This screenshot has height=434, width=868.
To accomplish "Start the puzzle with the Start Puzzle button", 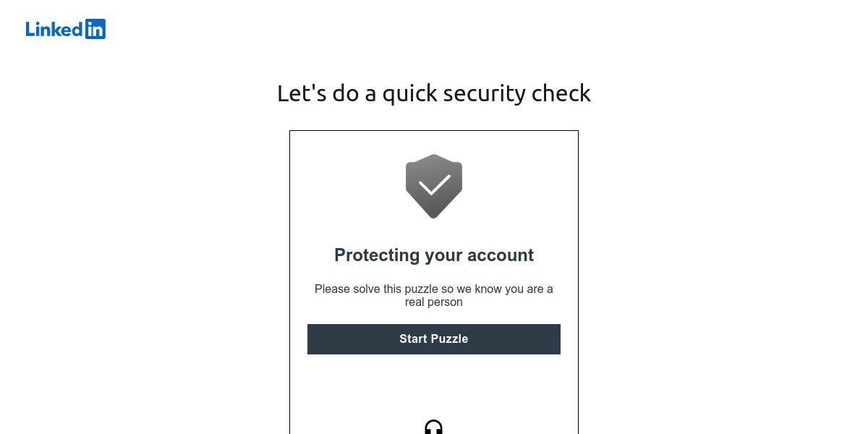I will click(x=434, y=339).
